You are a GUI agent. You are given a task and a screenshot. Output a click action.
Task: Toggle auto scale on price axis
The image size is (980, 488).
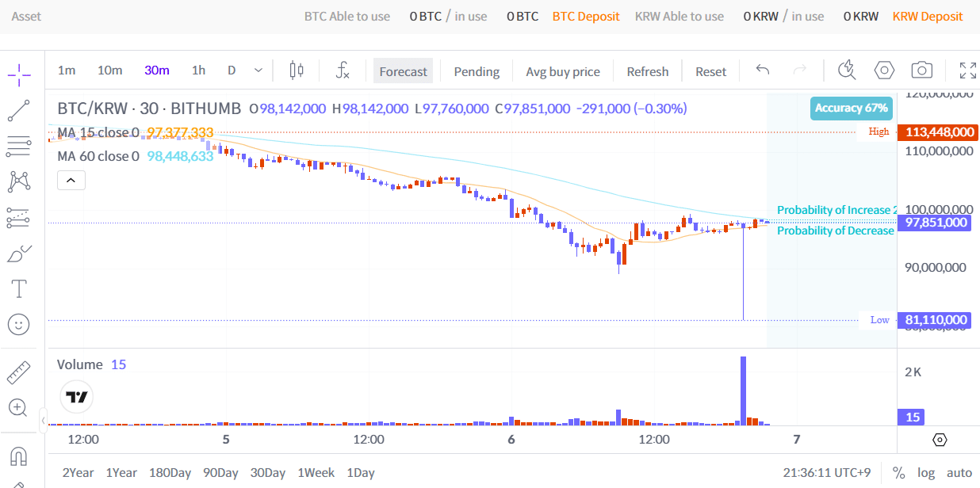959,473
